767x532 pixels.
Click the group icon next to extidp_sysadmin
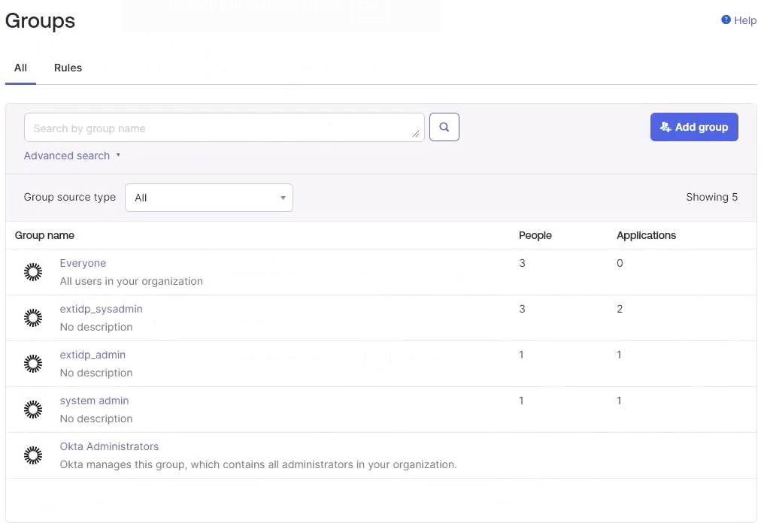pyautogui.click(x=33, y=318)
